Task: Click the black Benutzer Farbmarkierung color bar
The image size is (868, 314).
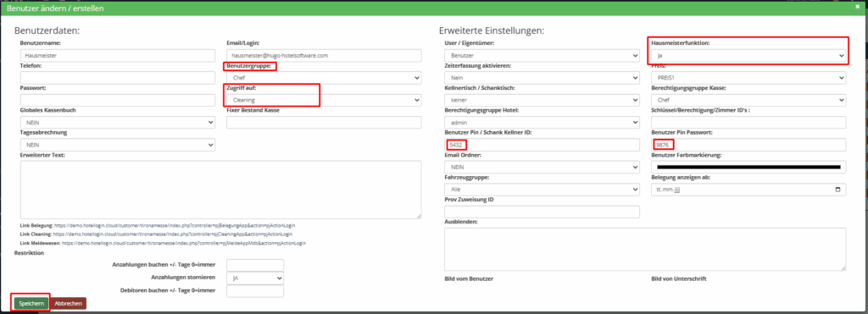Action: tap(749, 167)
